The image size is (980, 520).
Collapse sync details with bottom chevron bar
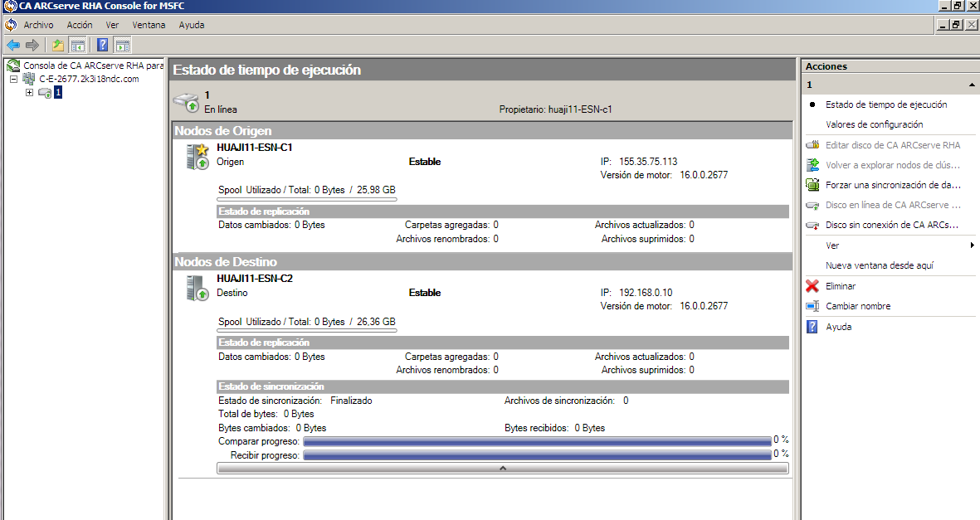click(x=503, y=468)
